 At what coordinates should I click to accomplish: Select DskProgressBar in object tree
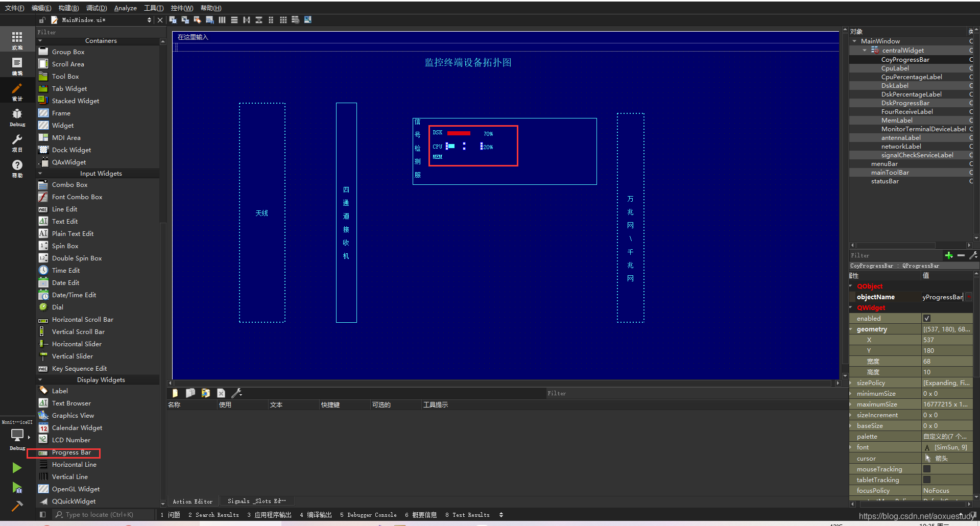(905, 103)
